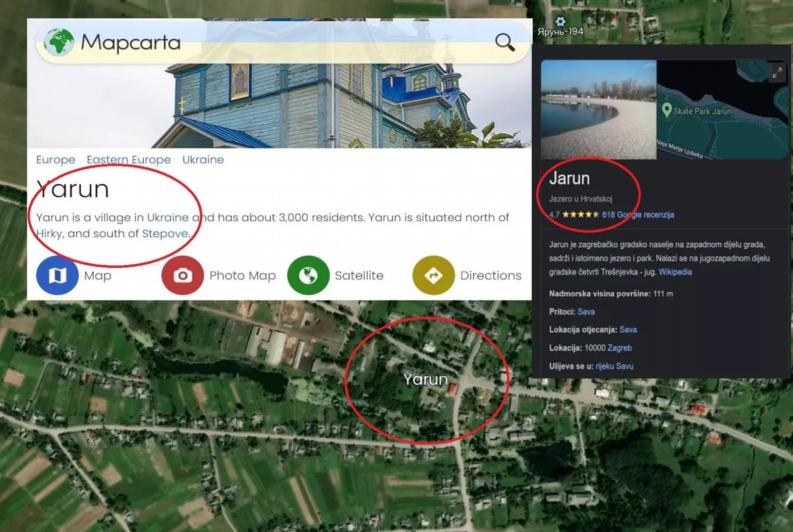Screen dimensions: 793x532
Task: Click the Mapcarta globe logo
Action: tap(59, 42)
